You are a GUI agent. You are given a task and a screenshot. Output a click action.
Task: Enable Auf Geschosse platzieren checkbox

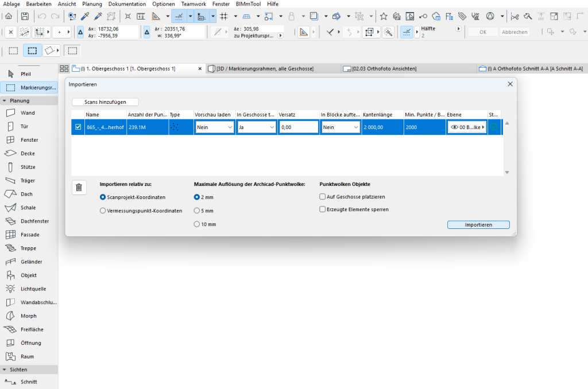point(323,197)
